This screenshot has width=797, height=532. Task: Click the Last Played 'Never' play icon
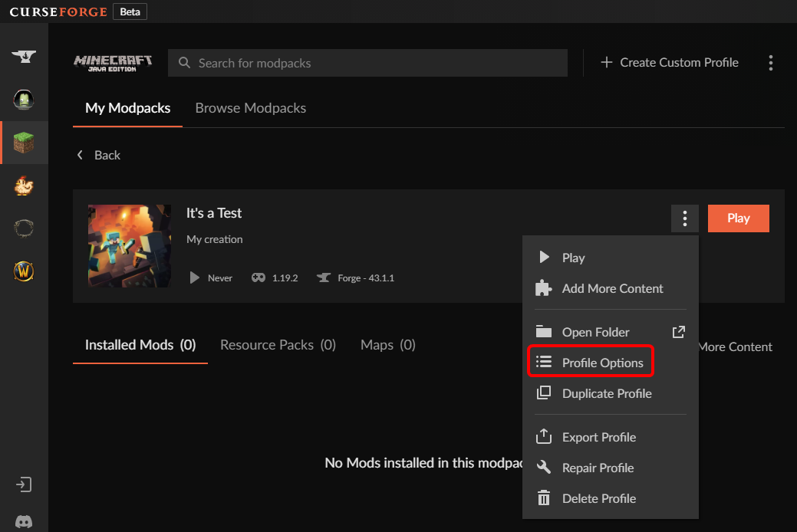pos(195,277)
